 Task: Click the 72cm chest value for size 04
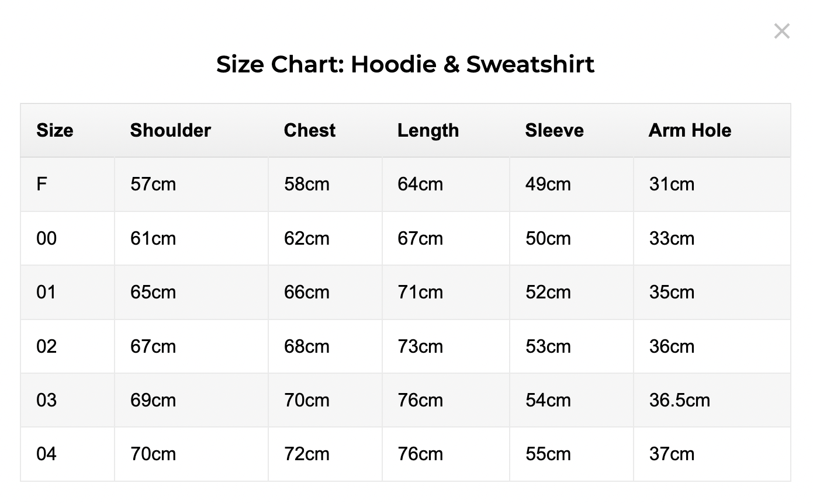point(307,454)
